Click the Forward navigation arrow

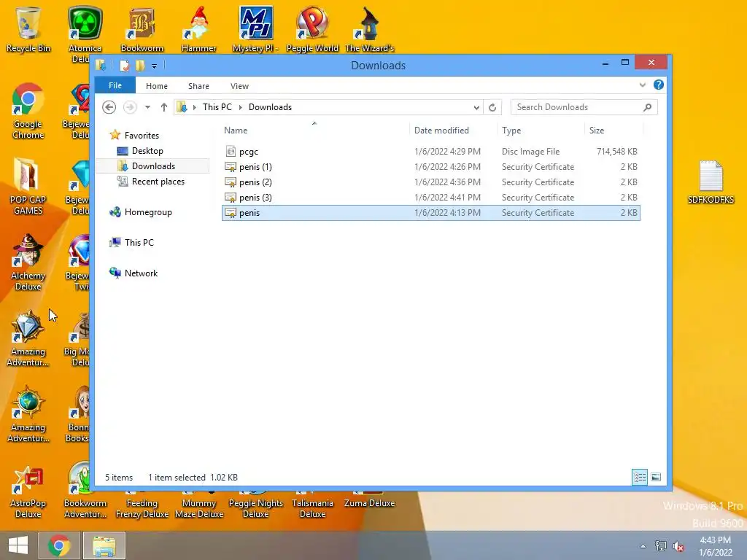click(x=130, y=107)
